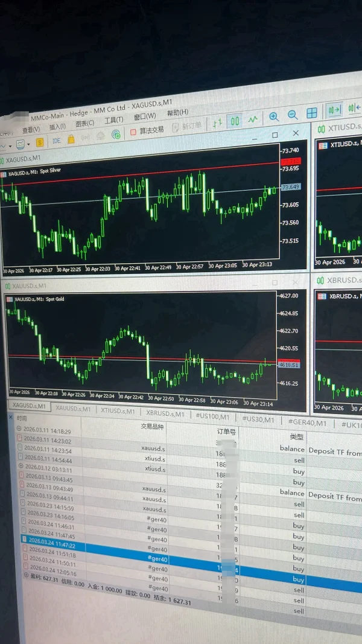
Task: Sort by the 时间 column header
Action: (x=22, y=418)
